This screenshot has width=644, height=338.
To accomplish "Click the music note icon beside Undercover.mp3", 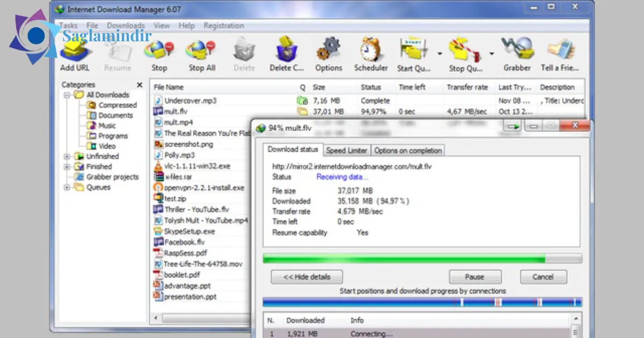I will click(x=158, y=100).
